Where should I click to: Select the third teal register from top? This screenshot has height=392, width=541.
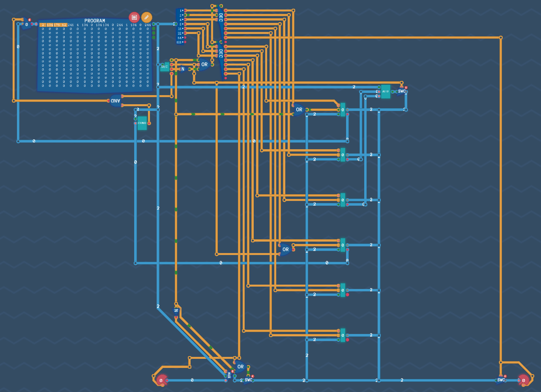pos(343,200)
